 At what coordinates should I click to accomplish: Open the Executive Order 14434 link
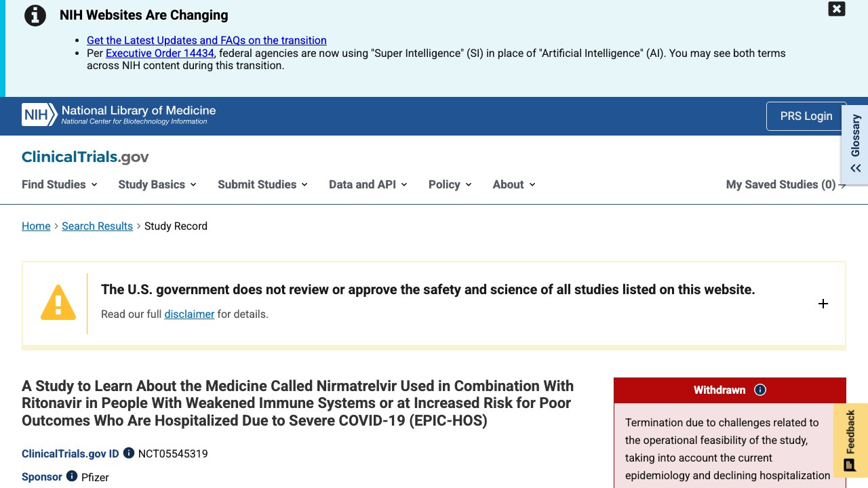pos(160,53)
